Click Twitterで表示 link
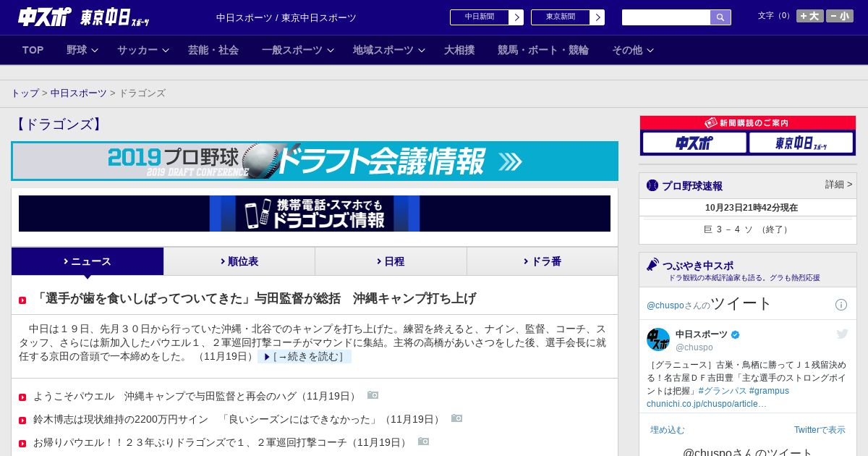Image resolution: width=868 pixels, height=456 pixels. pos(820,430)
